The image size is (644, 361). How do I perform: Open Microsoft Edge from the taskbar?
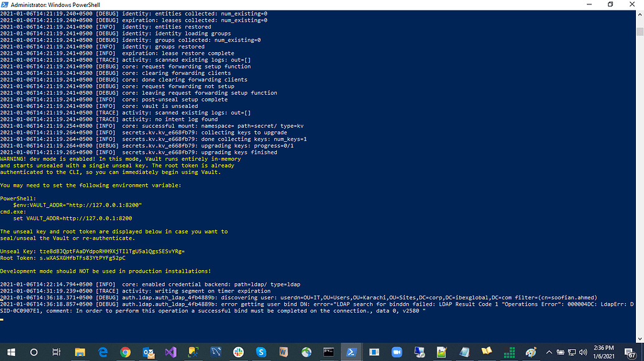pyautogui.click(x=103, y=352)
